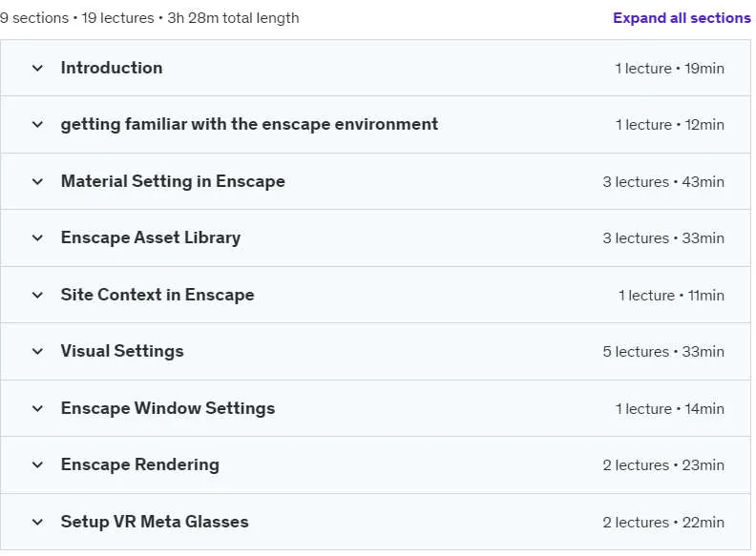
Task: Select Enscape Asset Library section heading
Action: 151,238
